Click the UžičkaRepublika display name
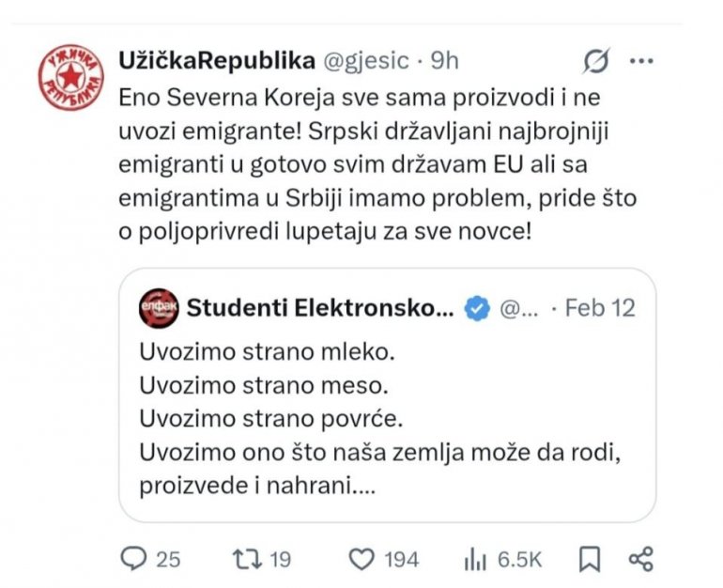The image size is (723, 588). tap(217, 60)
